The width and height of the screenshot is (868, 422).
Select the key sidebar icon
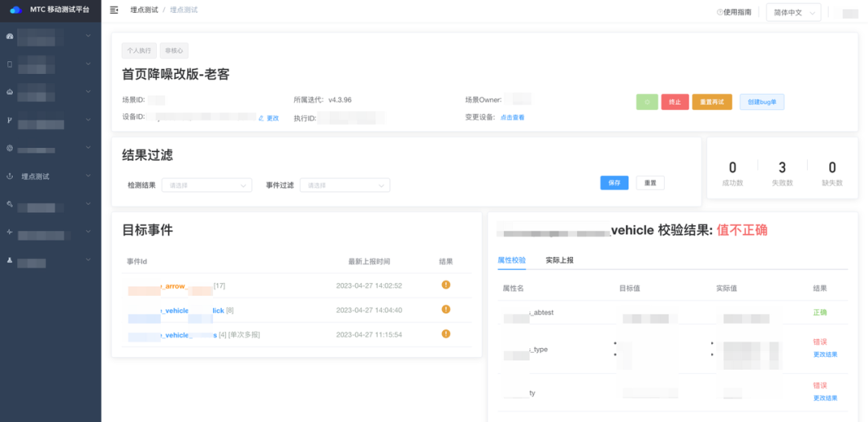pos(10,204)
